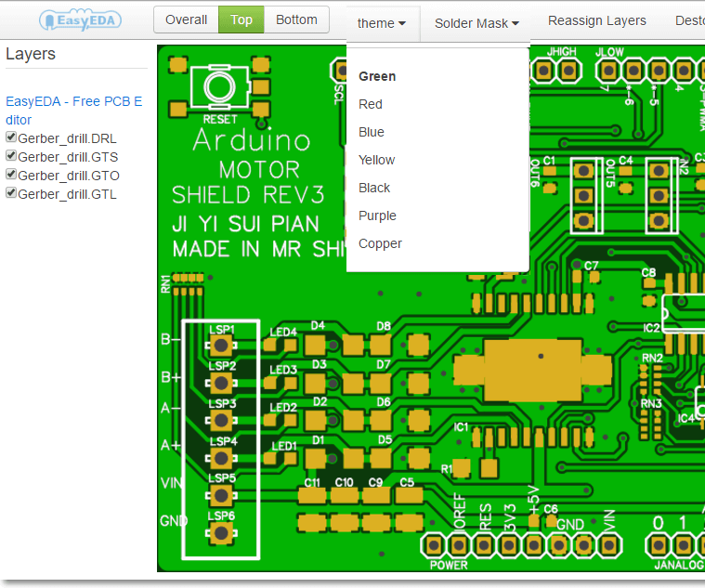Viewport: 705px width, 588px height.
Task: Toggle the Gerber_drill.DRL layer checkbox
Action: pyautogui.click(x=11, y=137)
